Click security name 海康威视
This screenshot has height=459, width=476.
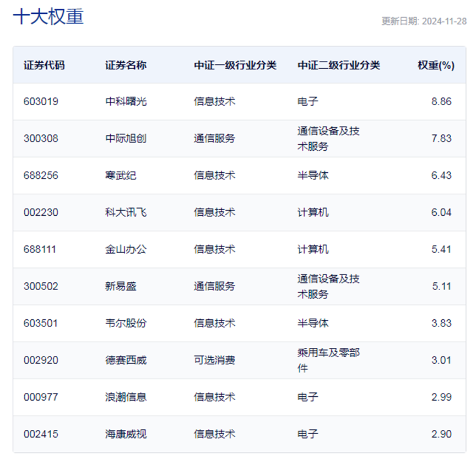point(126,434)
